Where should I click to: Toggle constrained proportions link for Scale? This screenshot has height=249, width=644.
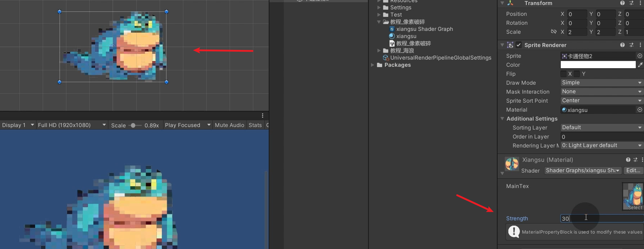(x=554, y=32)
